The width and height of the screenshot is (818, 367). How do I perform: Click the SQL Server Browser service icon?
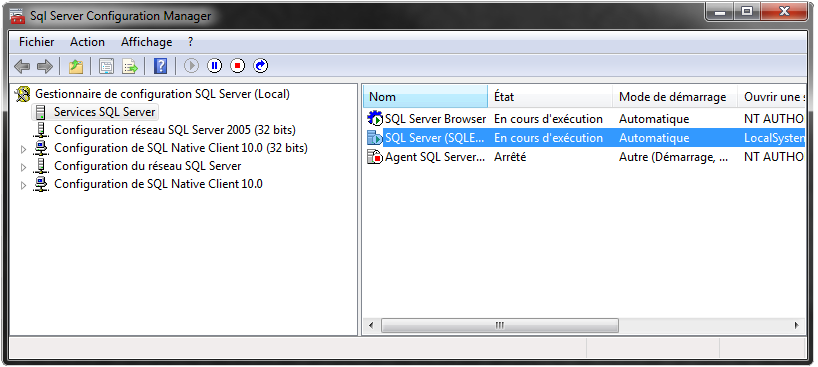pos(375,119)
